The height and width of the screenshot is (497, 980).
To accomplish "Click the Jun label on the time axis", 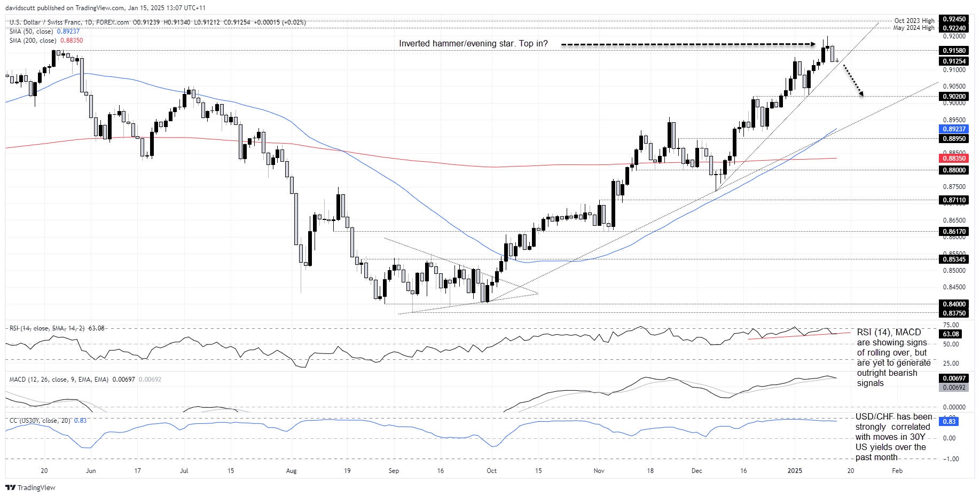I will point(91,471).
